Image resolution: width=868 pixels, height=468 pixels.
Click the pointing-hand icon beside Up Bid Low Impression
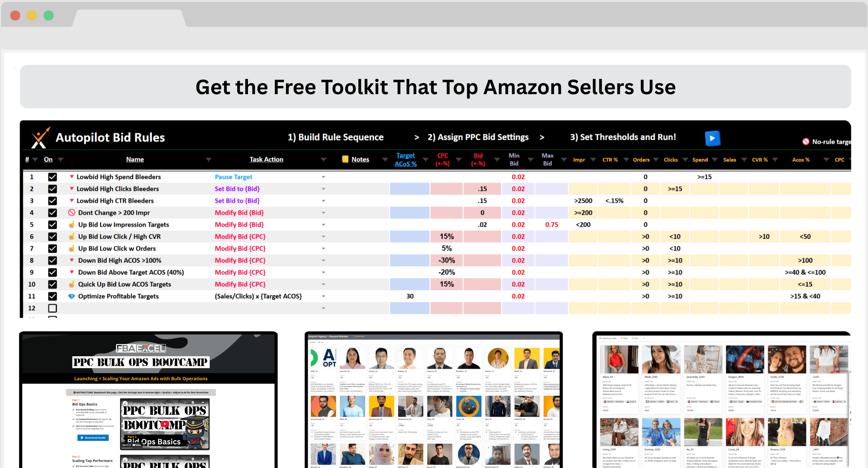click(71, 224)
